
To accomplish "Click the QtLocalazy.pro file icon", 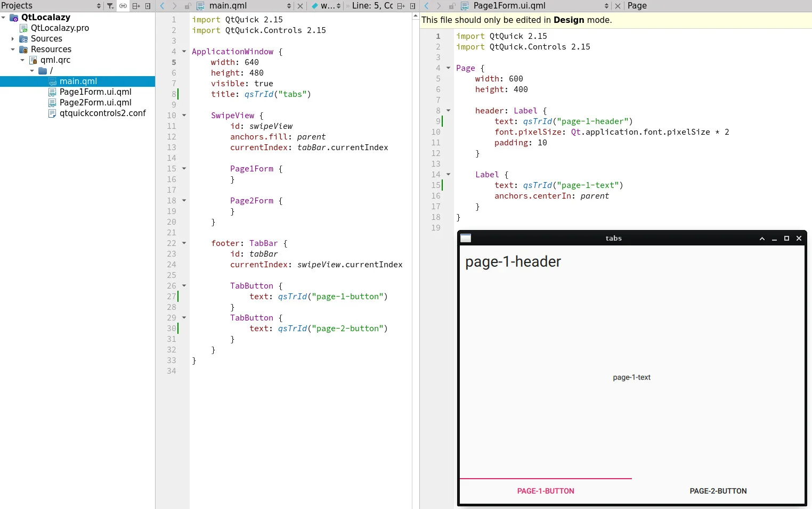I will coord(23,28).
